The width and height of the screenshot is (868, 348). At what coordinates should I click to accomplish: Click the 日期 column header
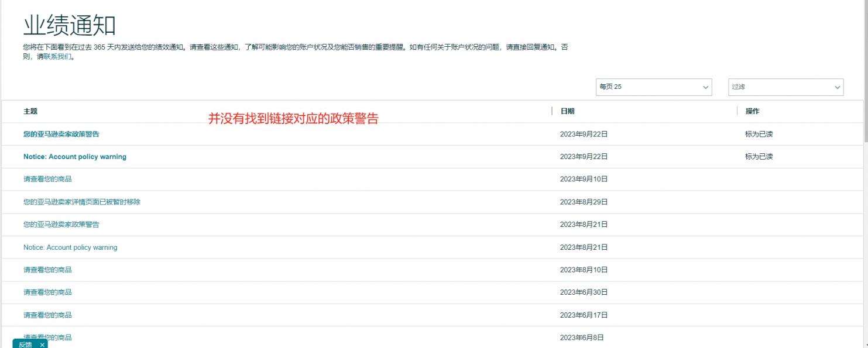567,111
